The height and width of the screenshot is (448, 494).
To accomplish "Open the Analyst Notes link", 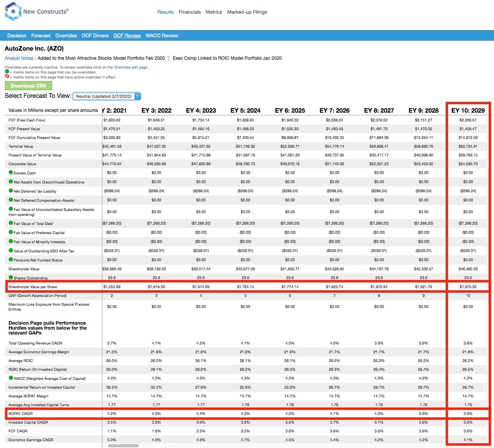I will [x=19, y=58].
